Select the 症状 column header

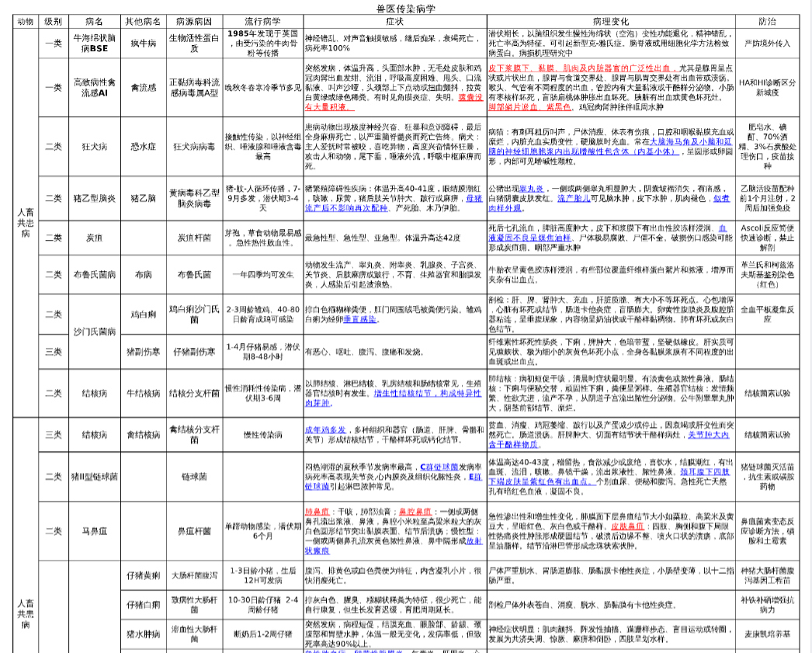pos(394,21)
